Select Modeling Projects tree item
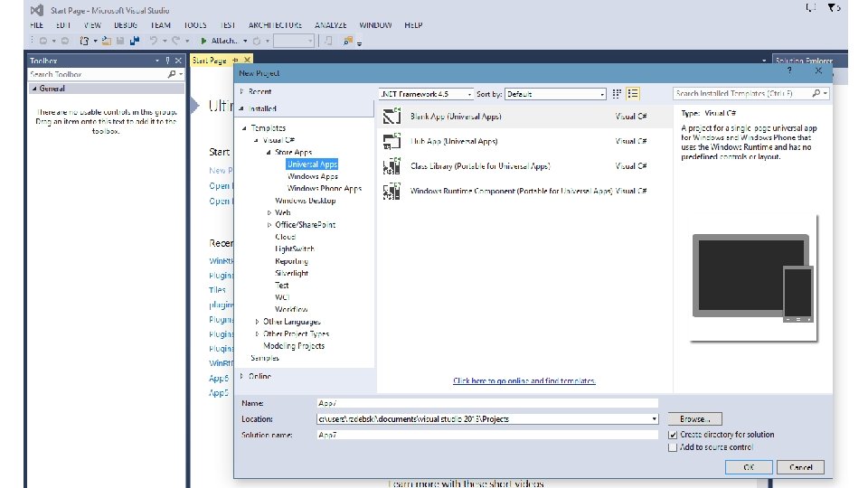This screenshot has width=868, height=488. [294, 346]
